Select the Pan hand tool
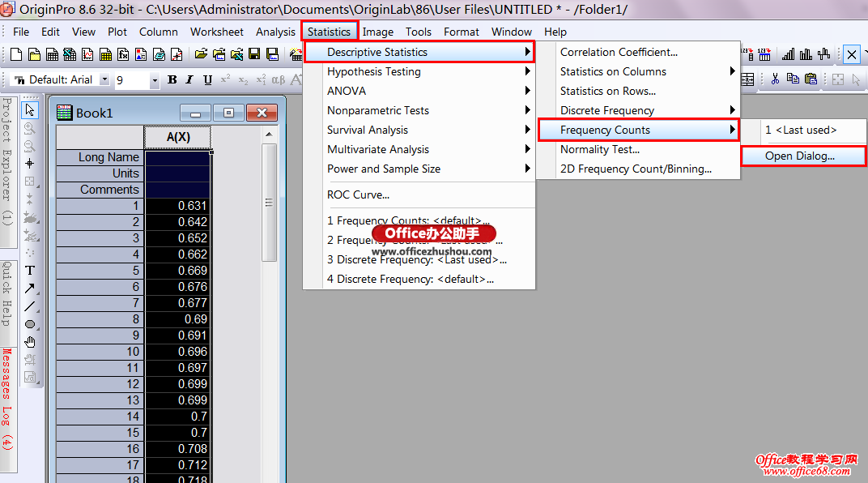The width and height of the screenshot is (868, 483). (30, 342)
